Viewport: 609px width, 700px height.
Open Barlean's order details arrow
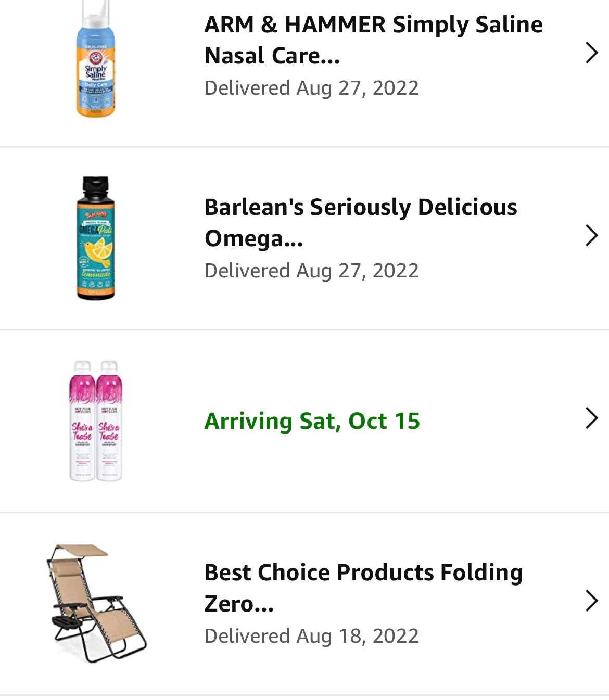coord(591,235)
